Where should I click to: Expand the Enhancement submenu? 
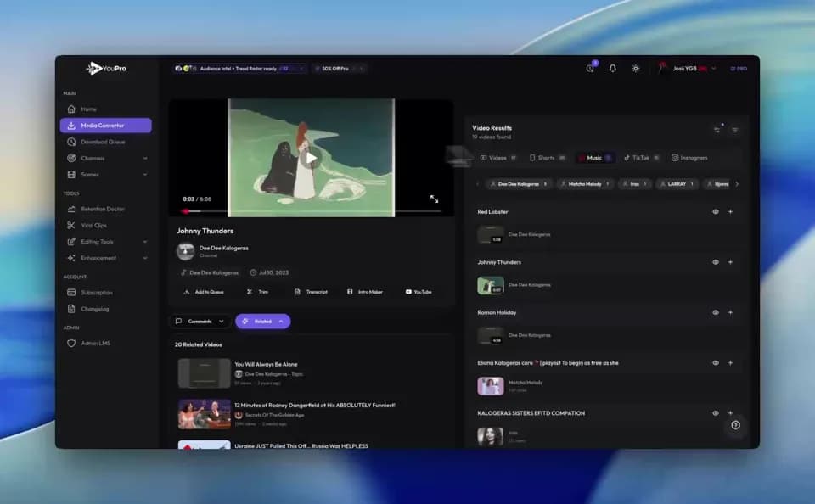pos(105,258)
